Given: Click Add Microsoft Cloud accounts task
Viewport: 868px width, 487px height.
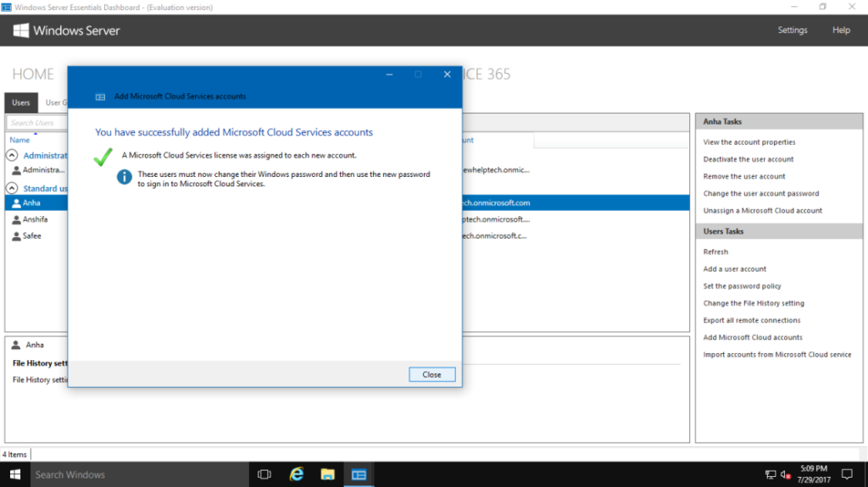Looking at the screenshot, I should click(753, 338).
